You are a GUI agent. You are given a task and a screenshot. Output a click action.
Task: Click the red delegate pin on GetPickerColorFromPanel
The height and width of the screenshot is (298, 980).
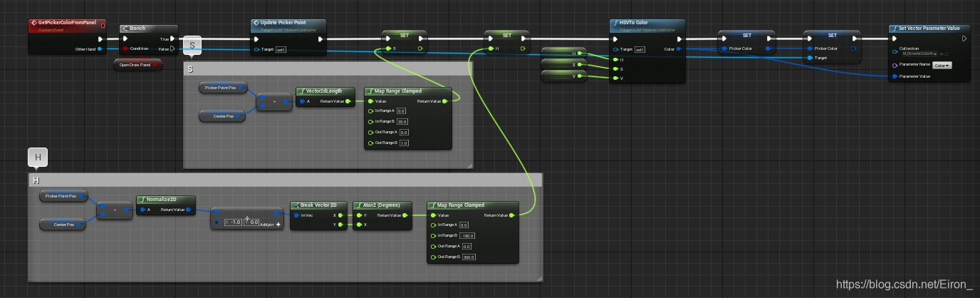[103, 25]
